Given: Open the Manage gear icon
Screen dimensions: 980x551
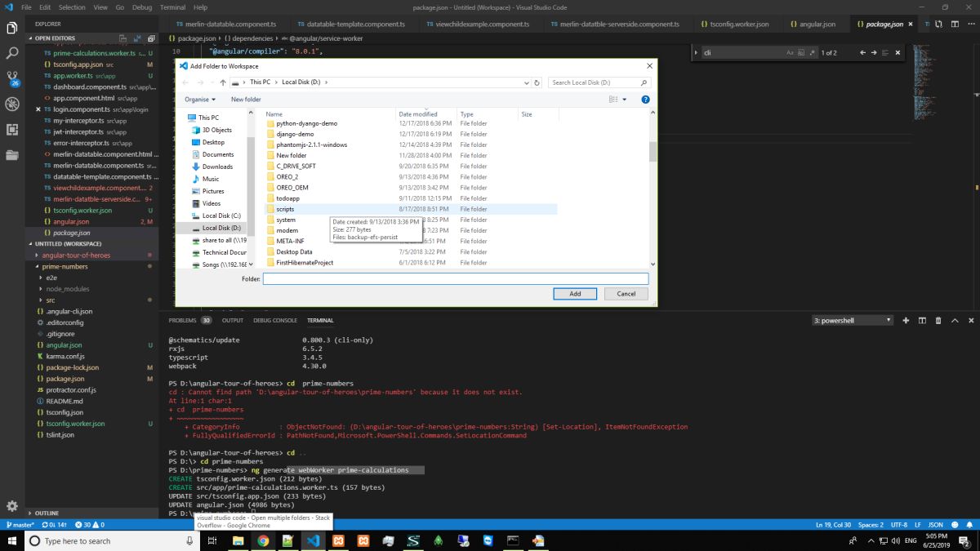Looking at the screenshot, I should [x=12, y=506].
